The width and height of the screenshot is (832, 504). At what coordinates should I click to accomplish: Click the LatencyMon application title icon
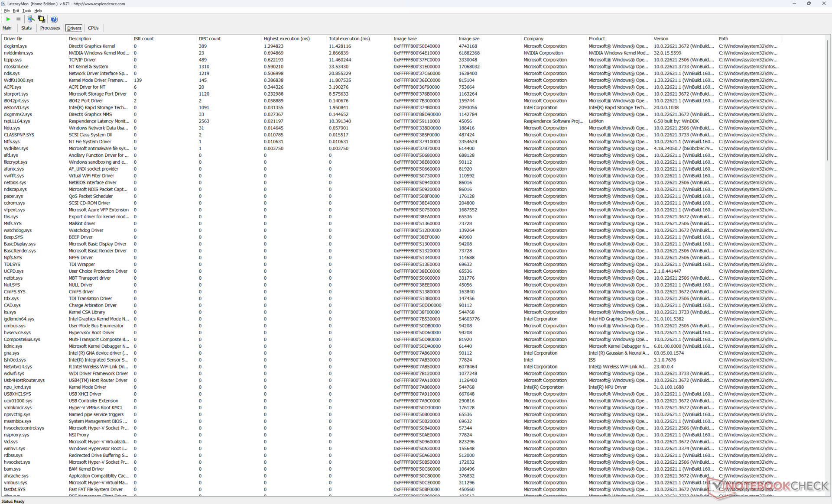[x=3, y=3]
